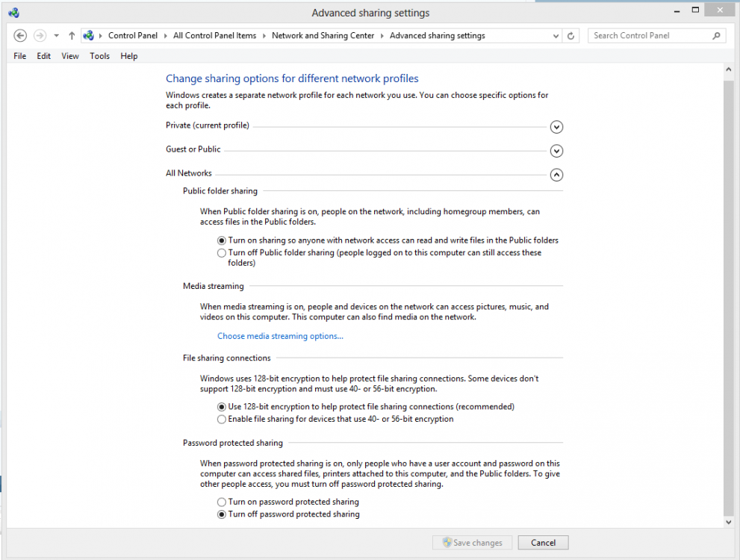Click the window icon in title bar
This screenshot has height=560, width=740.
click(13, 13)
